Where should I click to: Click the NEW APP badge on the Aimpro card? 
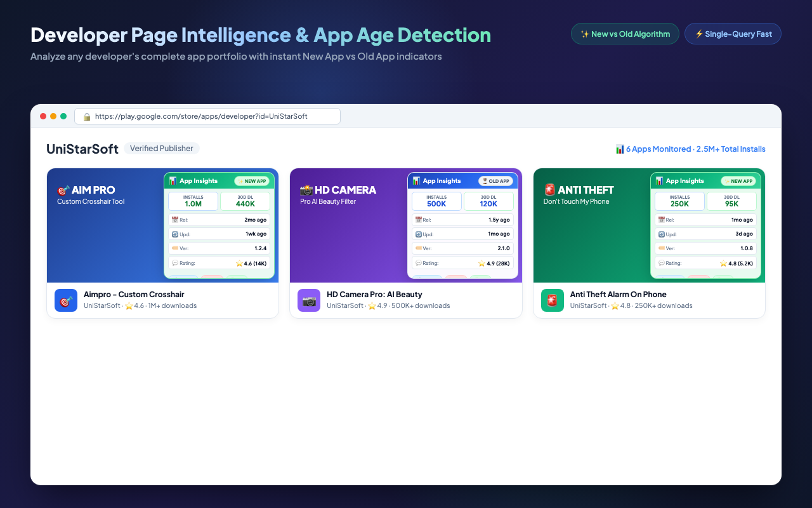pyautogui.click(x=252, y=181)
